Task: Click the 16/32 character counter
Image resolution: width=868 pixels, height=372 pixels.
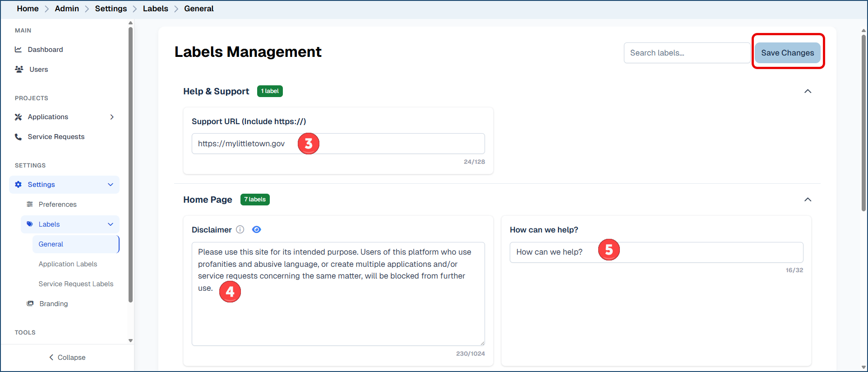Action: click(x=794, y=270)
